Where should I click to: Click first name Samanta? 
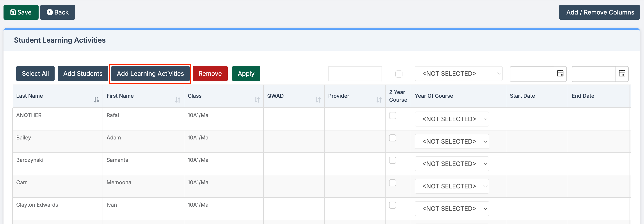(x=117, y=160)
